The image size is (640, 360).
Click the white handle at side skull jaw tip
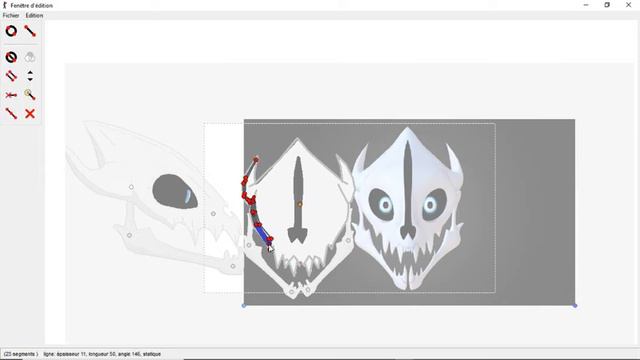coord(233,266)
